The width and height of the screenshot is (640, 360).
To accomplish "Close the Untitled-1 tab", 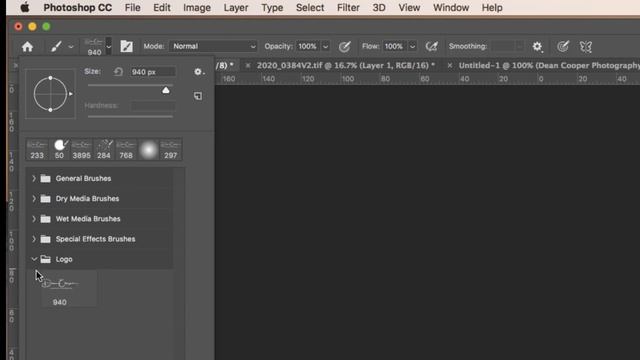I will coord(449,65).
